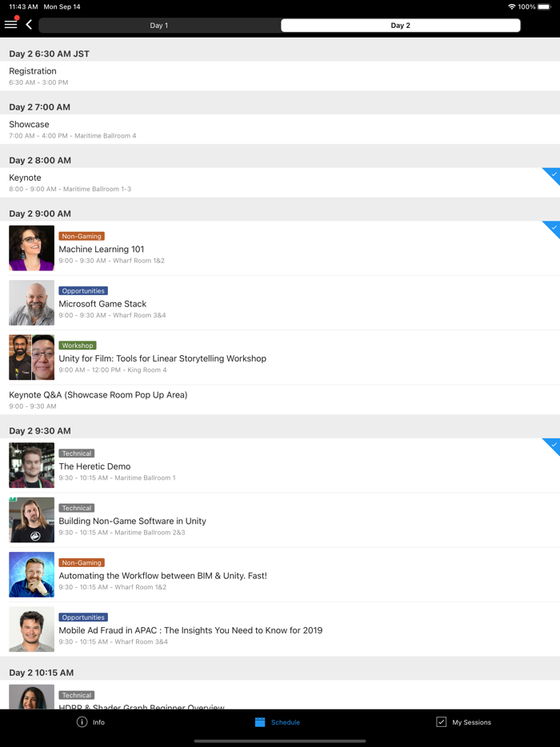Click Machine Learning 101 speaker photo
Screen dimensions: 560x747
click(32, 248)
